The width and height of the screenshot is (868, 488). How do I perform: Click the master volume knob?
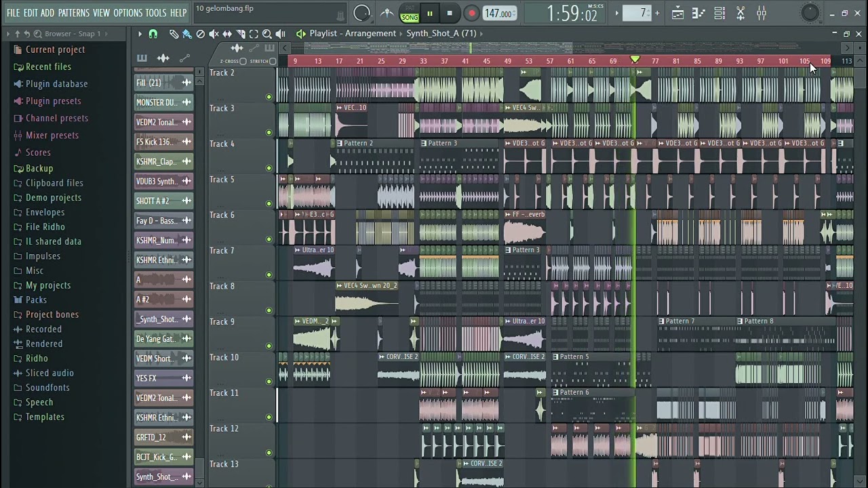click(362, 13)
